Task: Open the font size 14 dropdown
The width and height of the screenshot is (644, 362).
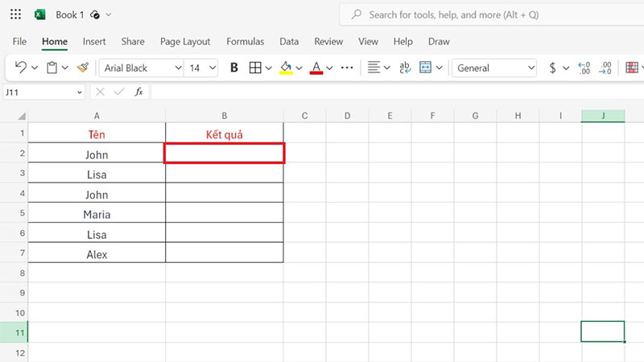Action: point(201,68)
